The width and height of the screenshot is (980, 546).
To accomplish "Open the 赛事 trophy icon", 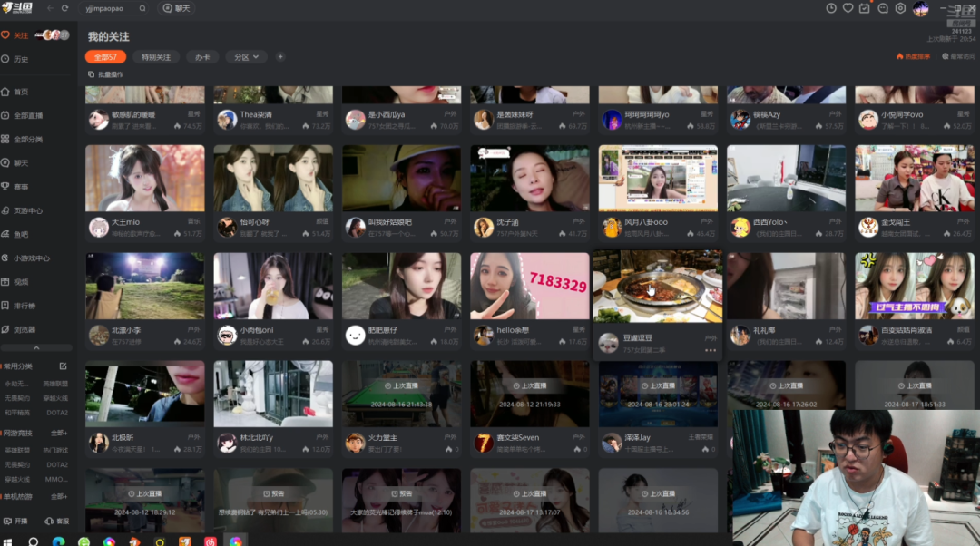I will (5, 187).
